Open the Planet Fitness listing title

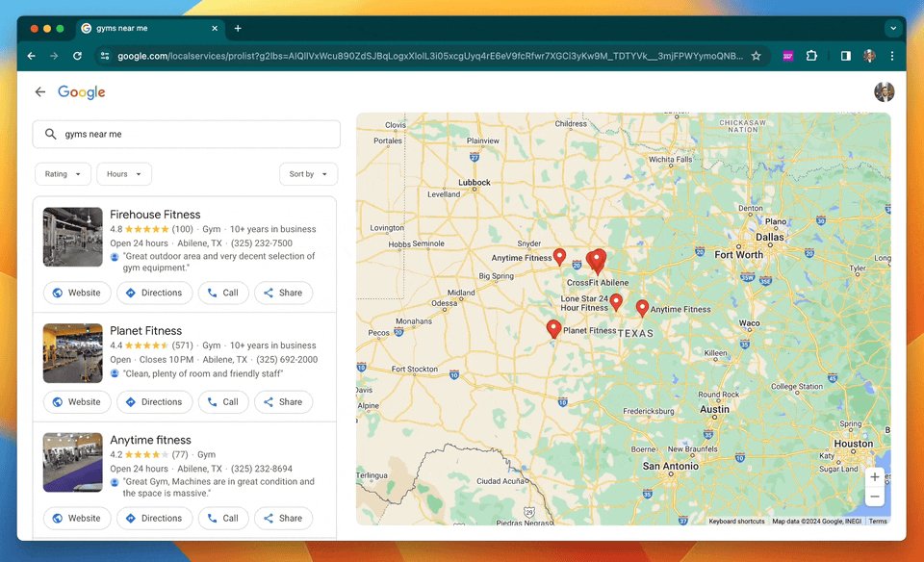pos(145,330)
